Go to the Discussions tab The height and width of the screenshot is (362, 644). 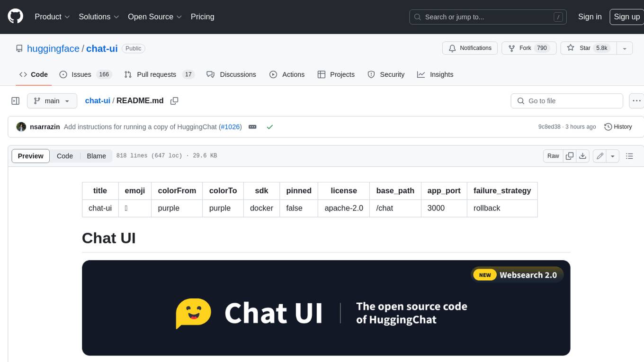pyautogui.click(x=231, y=74)
